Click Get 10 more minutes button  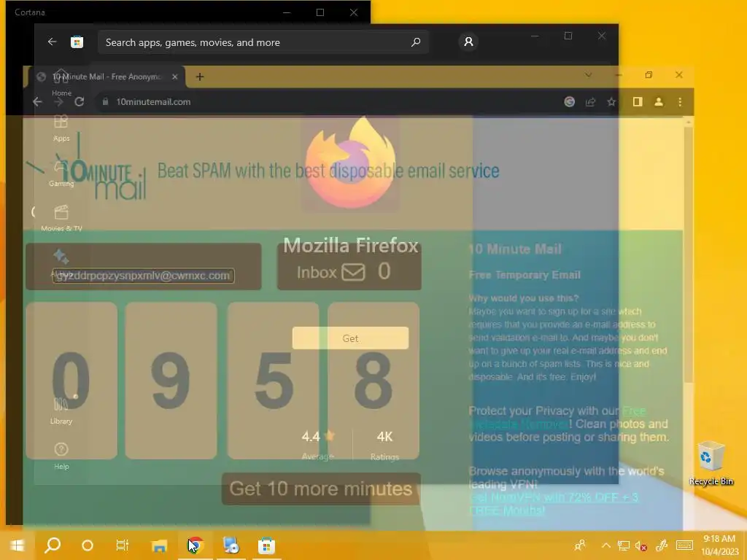pos(321,489)
